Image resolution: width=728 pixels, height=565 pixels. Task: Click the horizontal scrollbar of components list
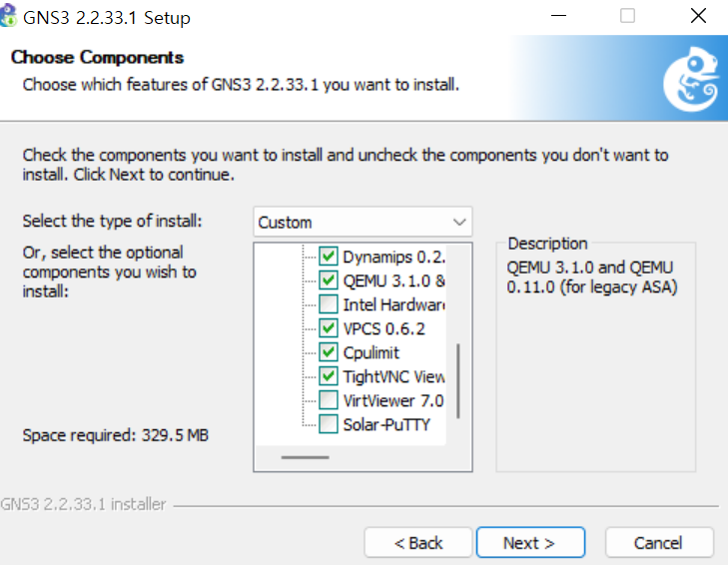coord(305,457)
